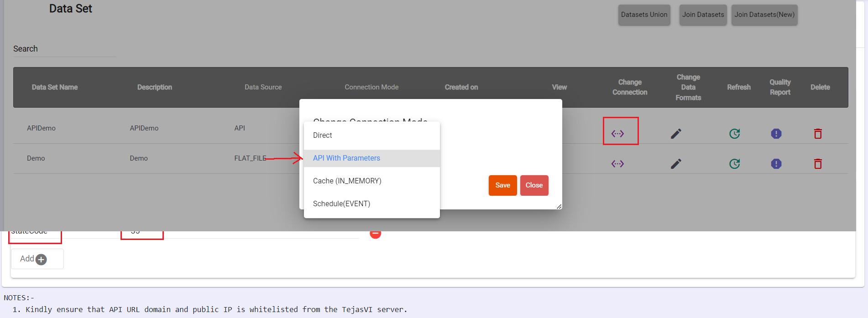Click the Search input field
868x318 pixels.
point(64,49)
